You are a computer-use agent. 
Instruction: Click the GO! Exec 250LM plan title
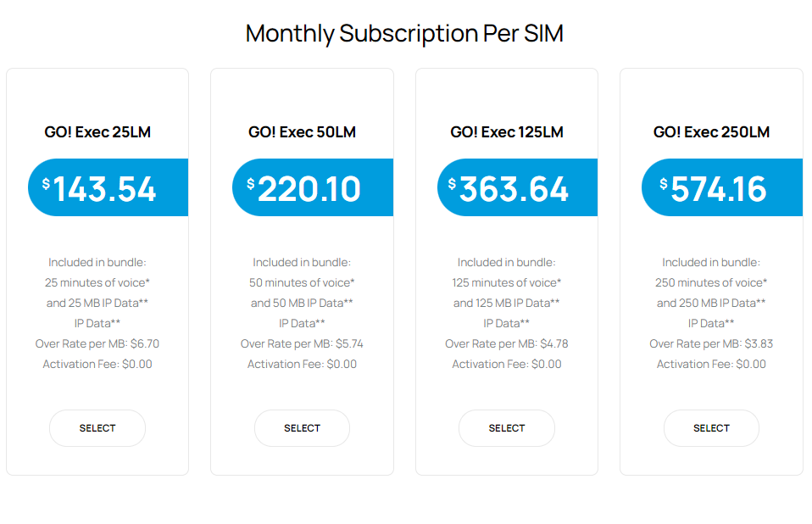(711, 132)
